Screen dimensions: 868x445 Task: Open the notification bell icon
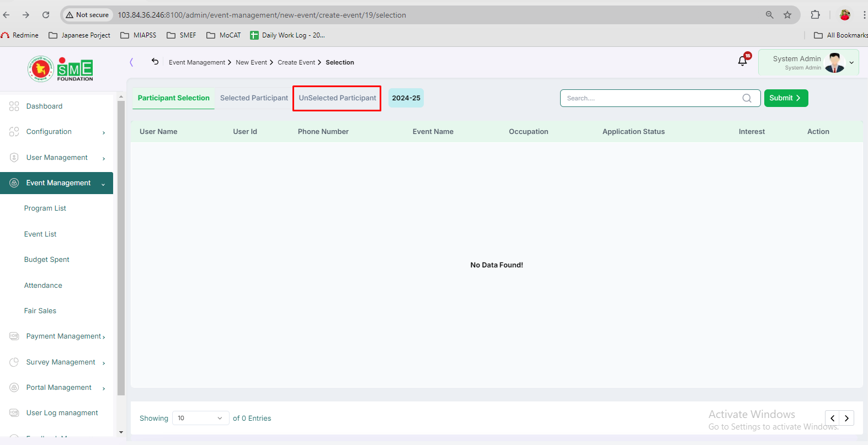click(743, 61)
